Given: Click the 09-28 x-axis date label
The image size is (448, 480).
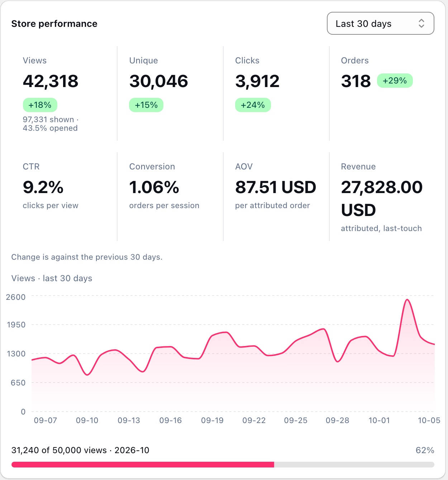Looking at the screenshot, I should coord(338,421).
